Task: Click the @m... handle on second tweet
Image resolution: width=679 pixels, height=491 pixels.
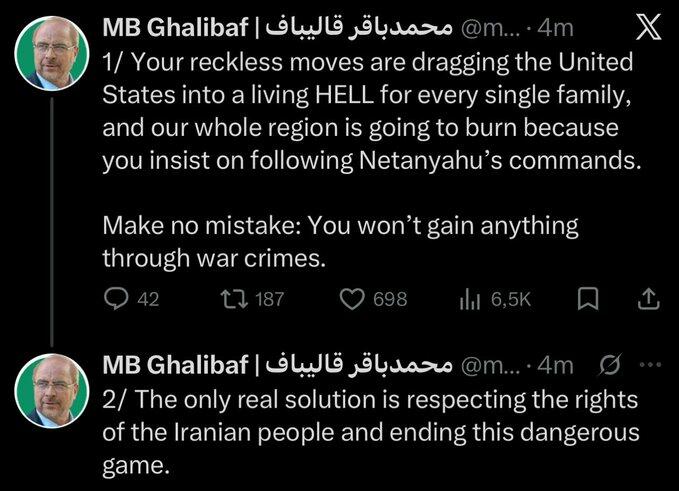Action: coord(493,366)
